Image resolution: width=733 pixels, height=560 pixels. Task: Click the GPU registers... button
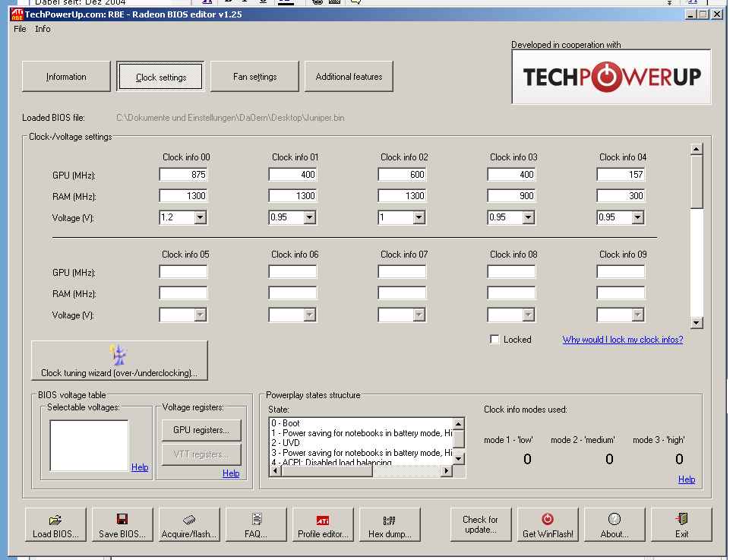coord(201,430)
